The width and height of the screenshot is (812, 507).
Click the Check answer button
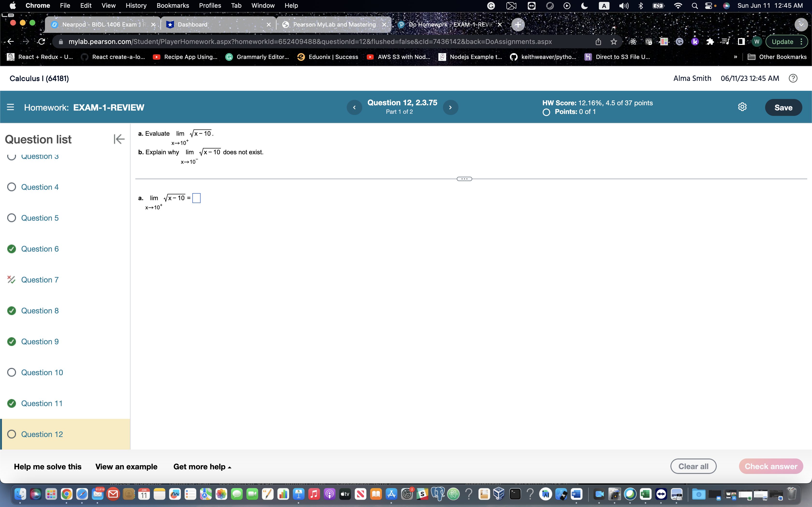pyautogui.click(x=771, y=466)
